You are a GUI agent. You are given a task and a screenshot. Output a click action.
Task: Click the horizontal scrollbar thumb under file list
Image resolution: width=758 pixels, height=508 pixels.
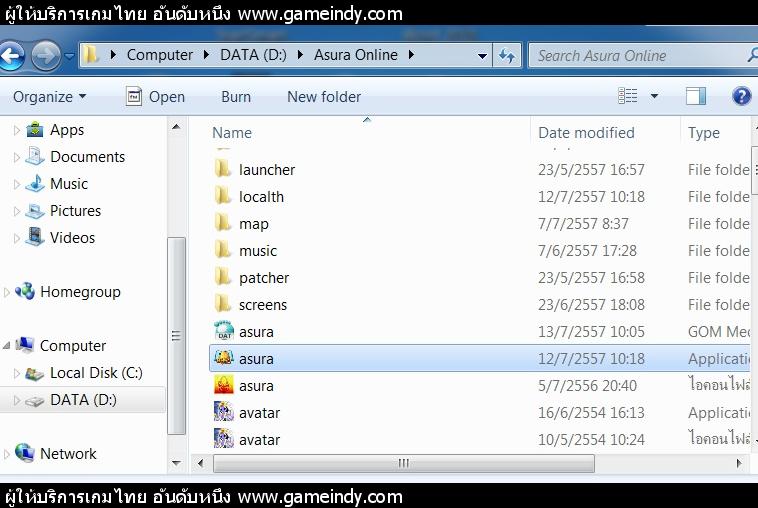click(x=404, y=464)
